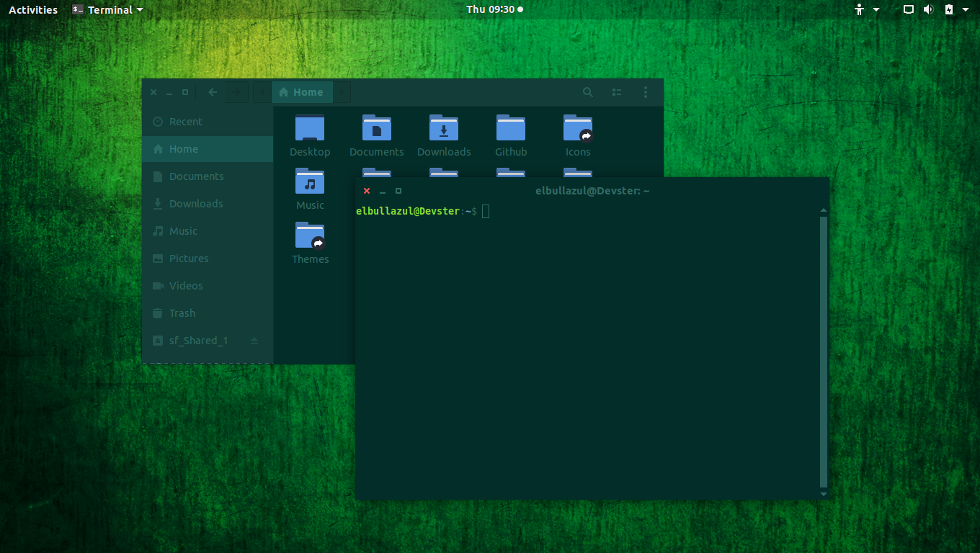Open the Activities overview

click(33, 9)
